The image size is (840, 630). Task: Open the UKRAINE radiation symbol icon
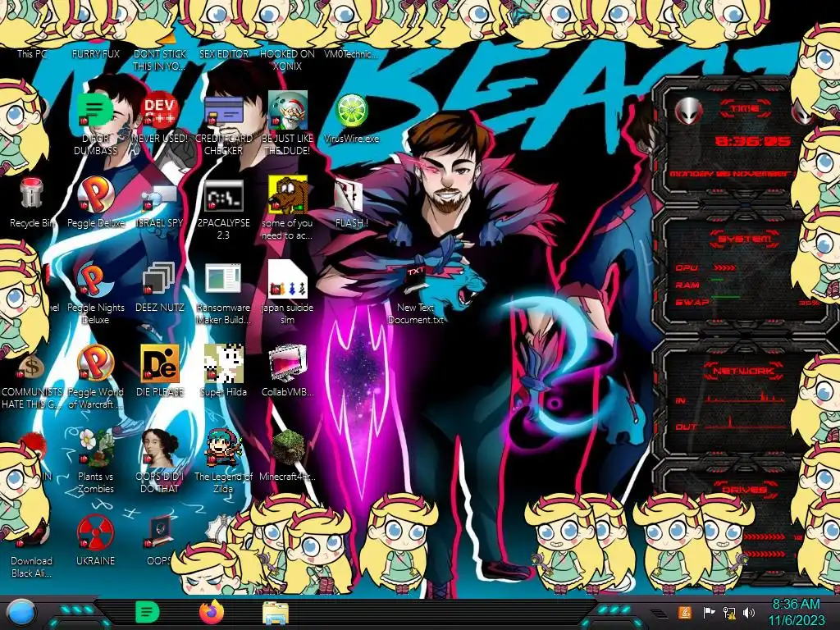[95, 533]
